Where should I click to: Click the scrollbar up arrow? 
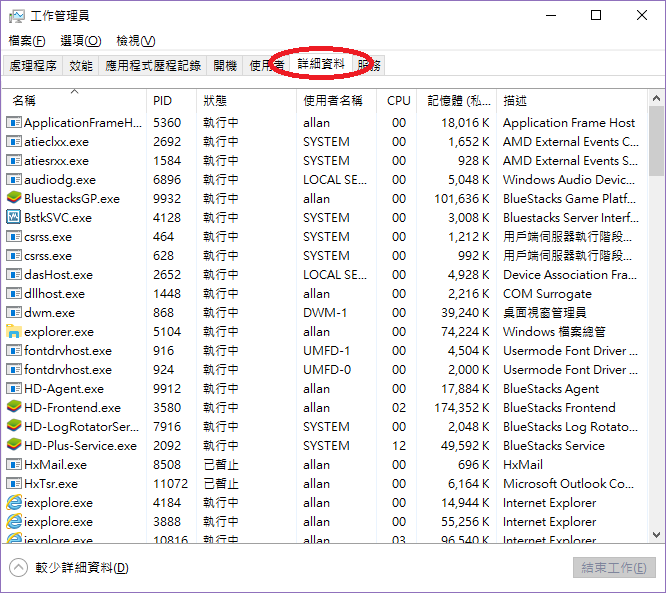tap(656, 98)
